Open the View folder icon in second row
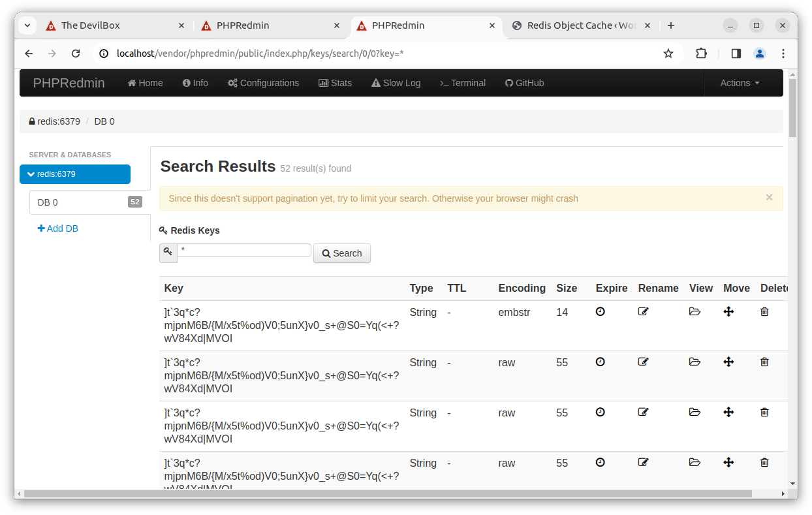The height and width of the screenshot is (515, 812). click(x=695, y=362)
